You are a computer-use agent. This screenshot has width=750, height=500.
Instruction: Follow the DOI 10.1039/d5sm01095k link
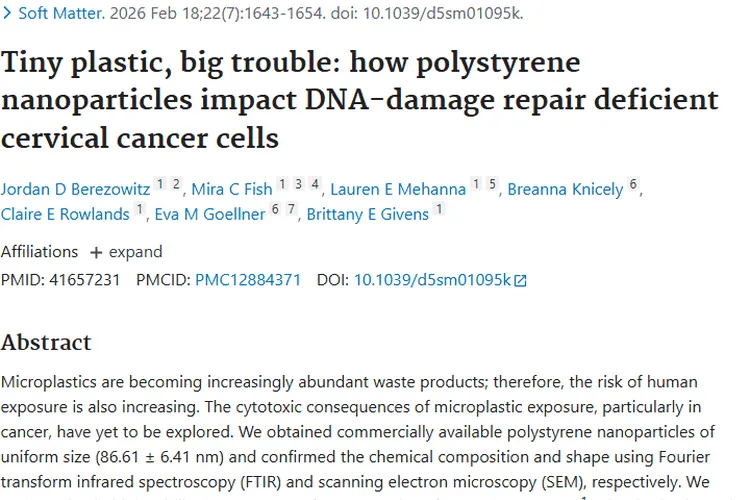click(432, 280)
